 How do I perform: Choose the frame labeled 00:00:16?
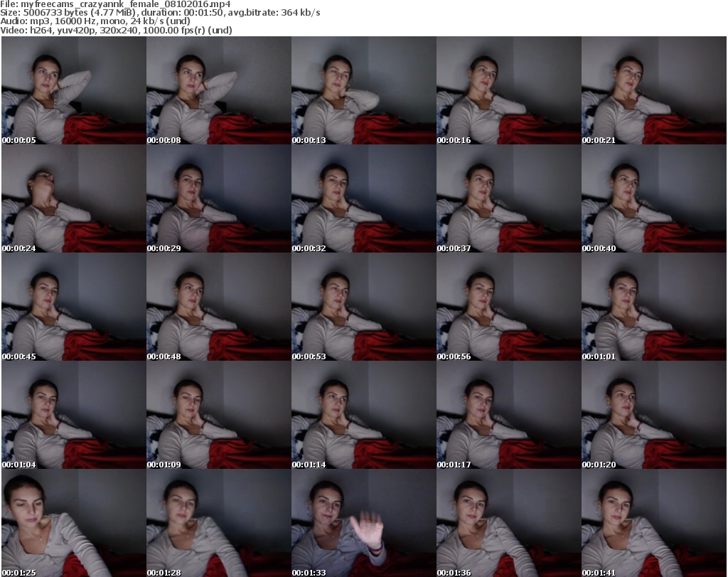[508, 90]
